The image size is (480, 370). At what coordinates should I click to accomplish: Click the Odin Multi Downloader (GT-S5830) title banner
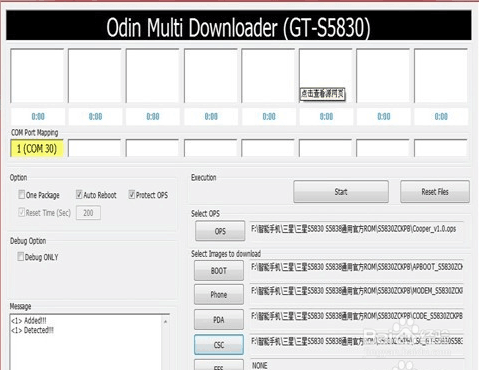[x=239, y=26]
